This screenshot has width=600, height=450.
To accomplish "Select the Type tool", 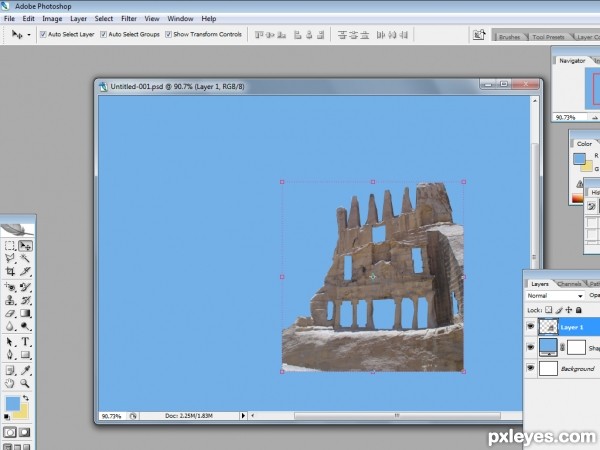I will pyautogui.click(x=25, y=341).
